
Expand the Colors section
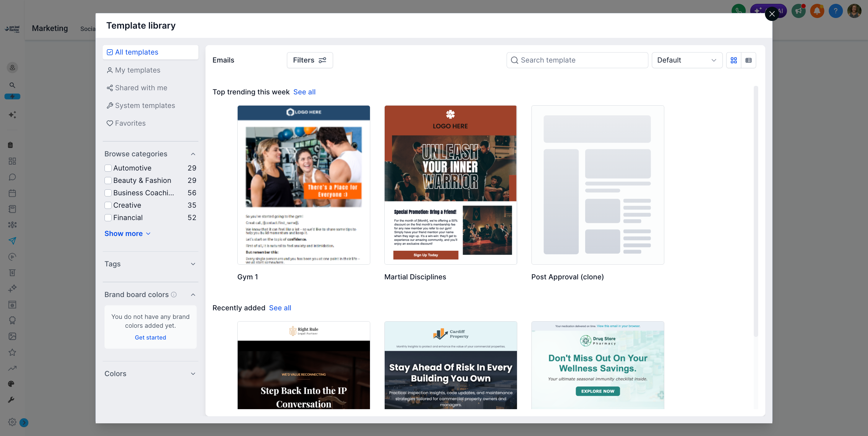193,374
